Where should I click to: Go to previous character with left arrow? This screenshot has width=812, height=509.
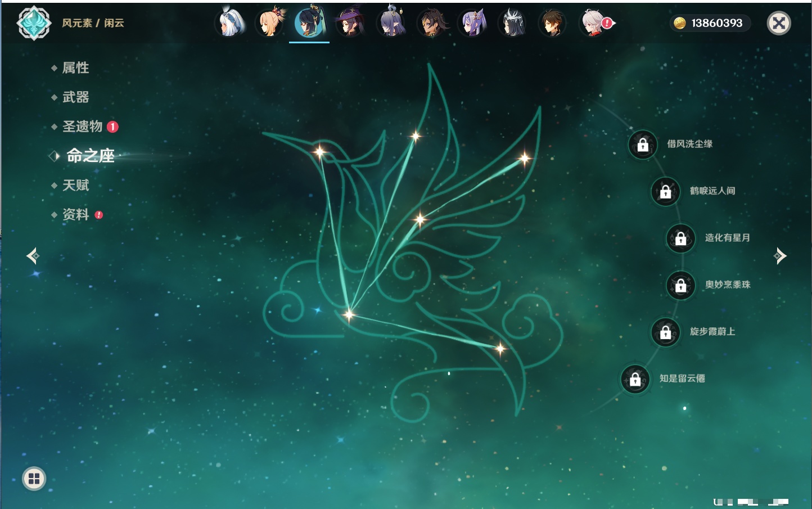[33, 256]
